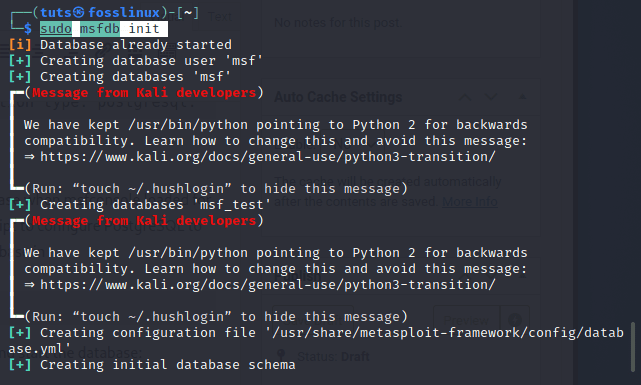The image size is (641, 385).
Task: Click the tuts username in the prompt
Action: 56,13
